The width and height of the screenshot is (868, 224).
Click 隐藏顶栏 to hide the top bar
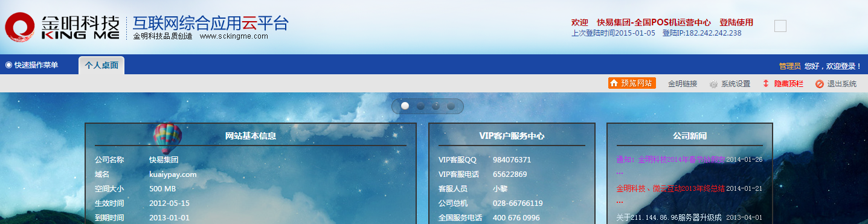(783, 84)
